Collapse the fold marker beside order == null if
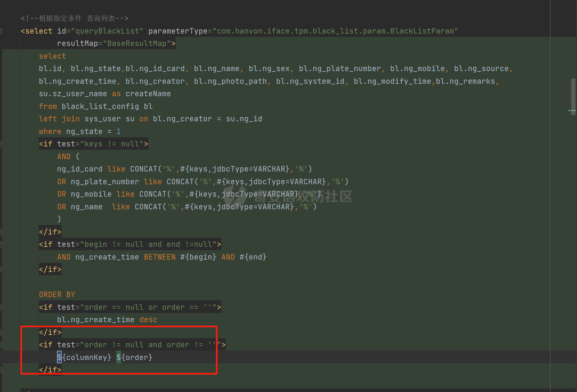577x392 pixels. [x=1, y=308]
